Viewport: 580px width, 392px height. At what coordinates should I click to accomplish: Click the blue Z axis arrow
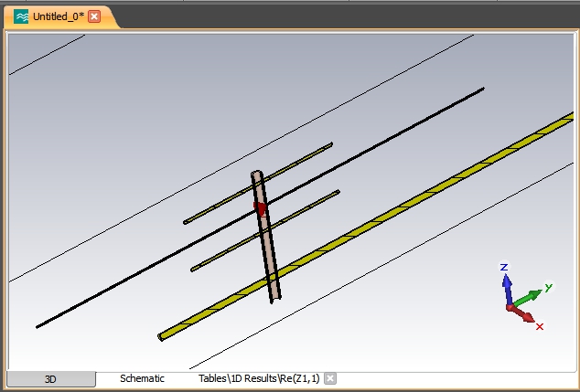coord(507,290)
